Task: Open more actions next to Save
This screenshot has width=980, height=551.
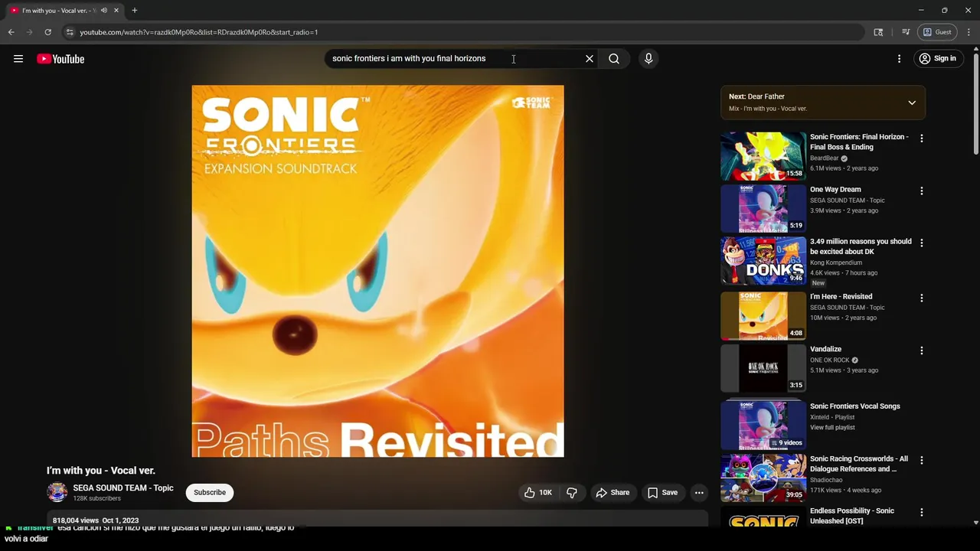Action: pyautogui.click(x=699, y=493)
